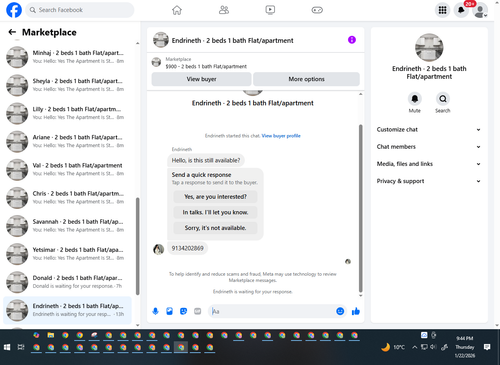500x365 pixels.
Task: Open the Facebook logo home link
Action: (14, 10)
